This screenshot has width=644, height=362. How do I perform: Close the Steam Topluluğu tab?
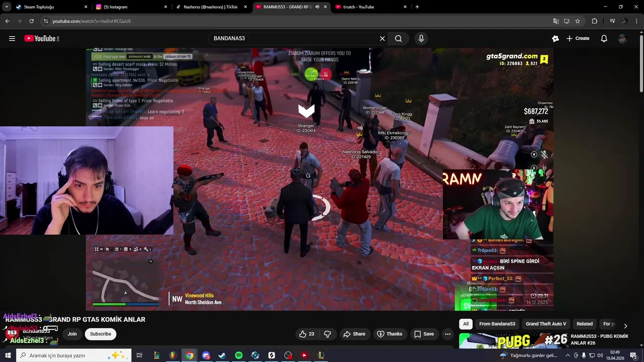tap(86, 7)
